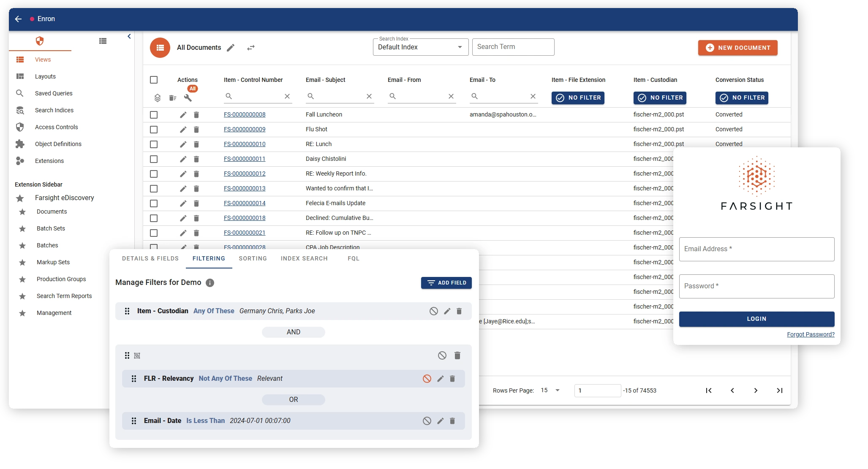
Task: Click the Forgot Password link
Action: point(810,334)
